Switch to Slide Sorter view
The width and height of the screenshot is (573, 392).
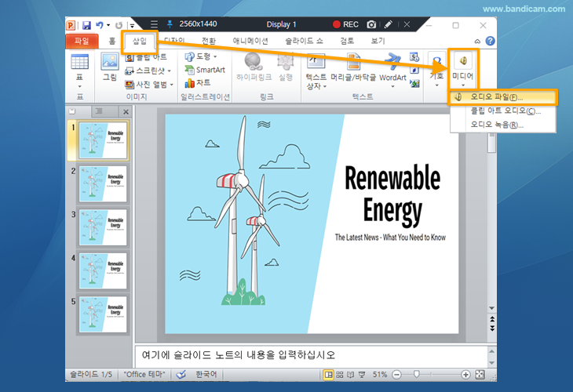pos(340,375)
